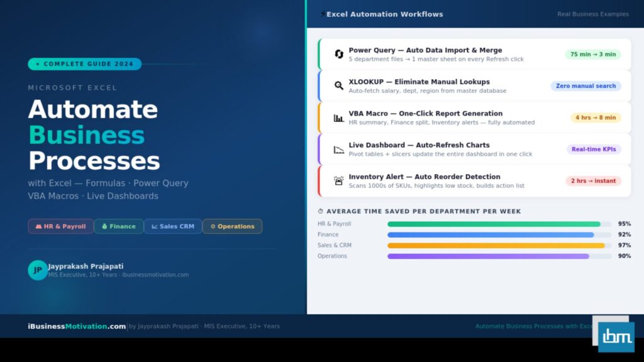Toggle the HR & Payroll filter pill

60,226
